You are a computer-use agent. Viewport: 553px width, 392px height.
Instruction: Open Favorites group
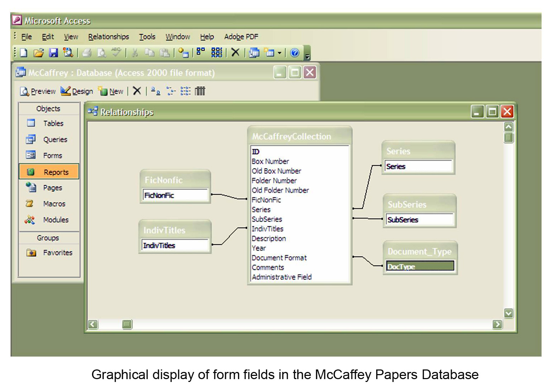click(49, 253)
